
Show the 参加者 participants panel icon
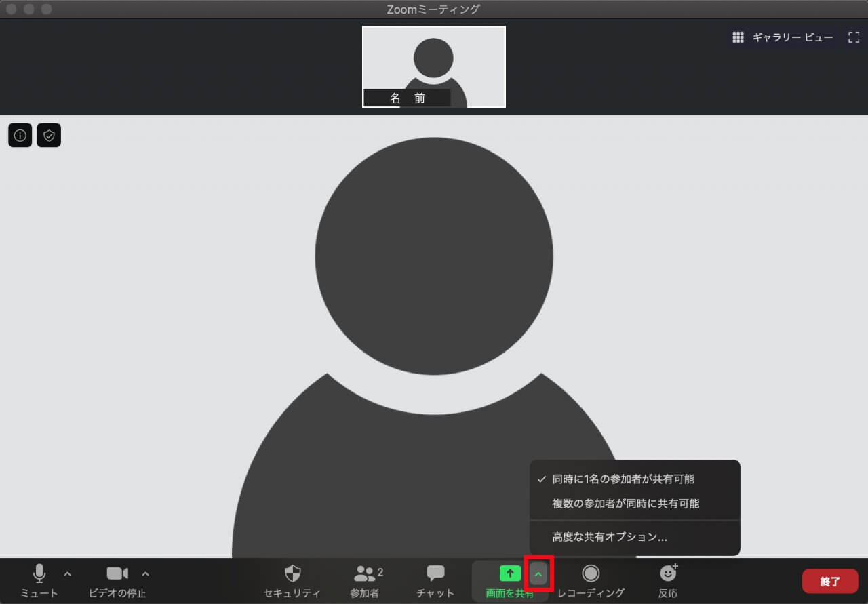point(365,573)
